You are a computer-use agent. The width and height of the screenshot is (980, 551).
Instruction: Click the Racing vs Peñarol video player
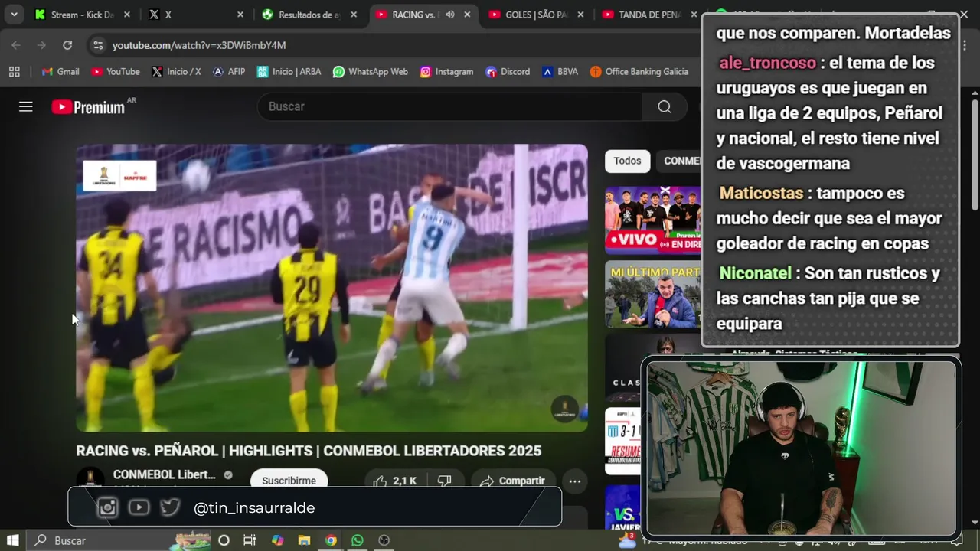coord(332,288)
